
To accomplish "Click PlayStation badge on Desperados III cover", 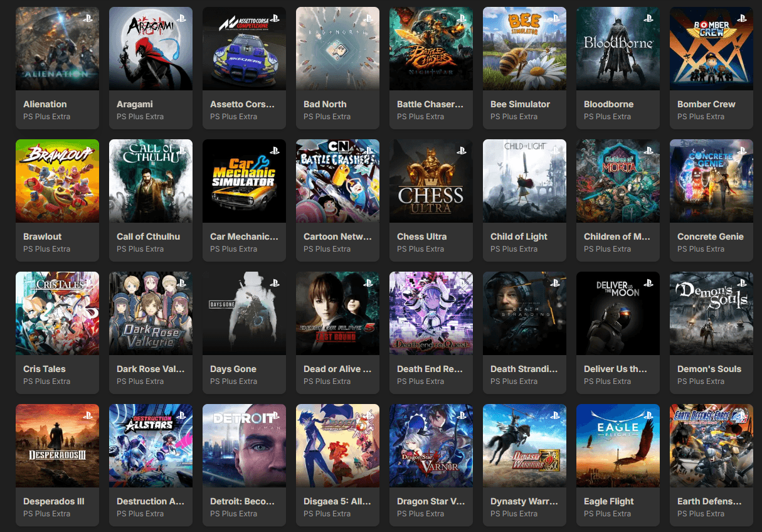I will coord(88,416).
